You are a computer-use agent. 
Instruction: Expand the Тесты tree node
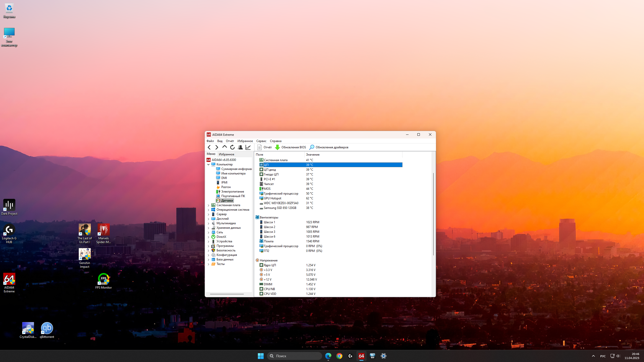(x=208, y=264)
